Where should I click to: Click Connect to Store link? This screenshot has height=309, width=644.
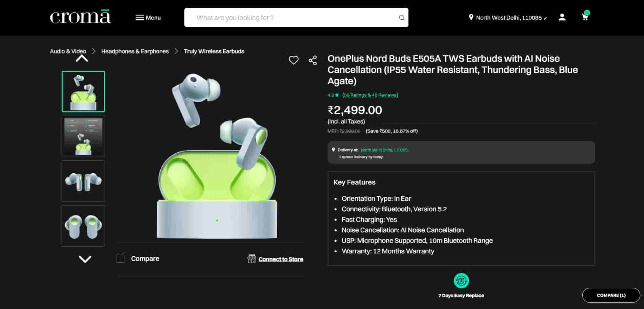pos(280,259)
